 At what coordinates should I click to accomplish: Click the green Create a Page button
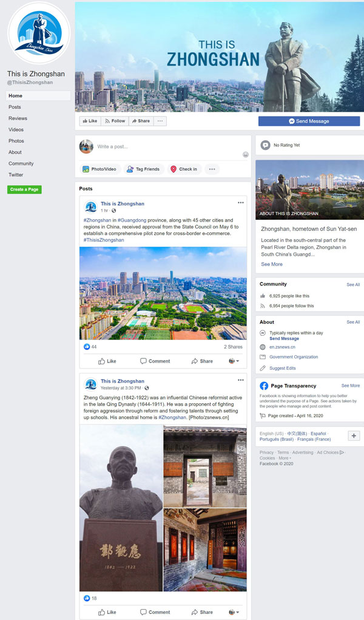click(x=24, y=189)
